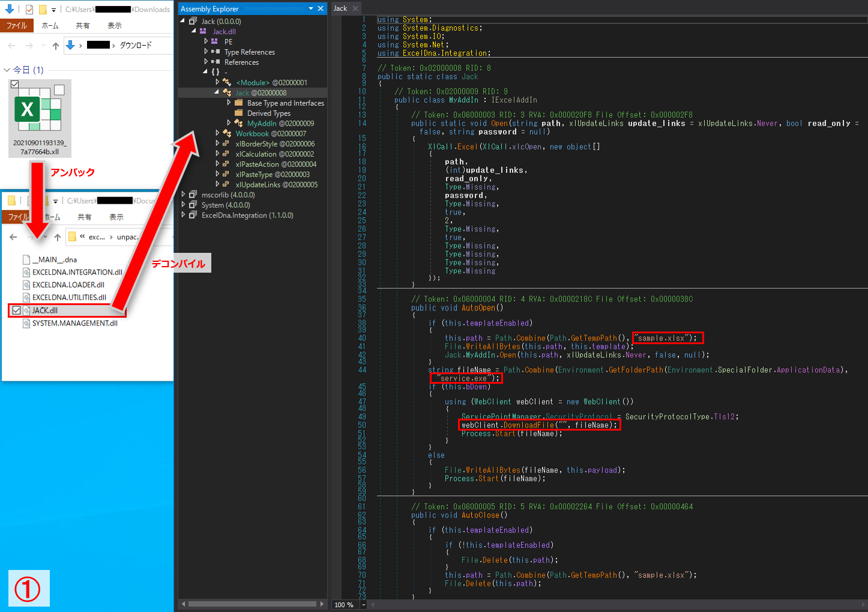Click the xlPasteAction enum icon
The width and height of the screenshot is (868, 612).
[226, 164]
